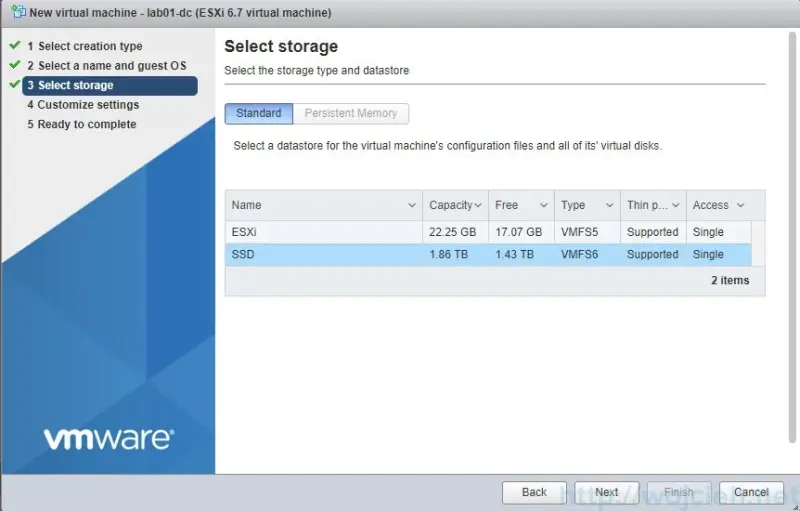Click the checkmark next to Select a name and guest OS
The height and width of the screenshot is (511, 800).
point(14,66)
